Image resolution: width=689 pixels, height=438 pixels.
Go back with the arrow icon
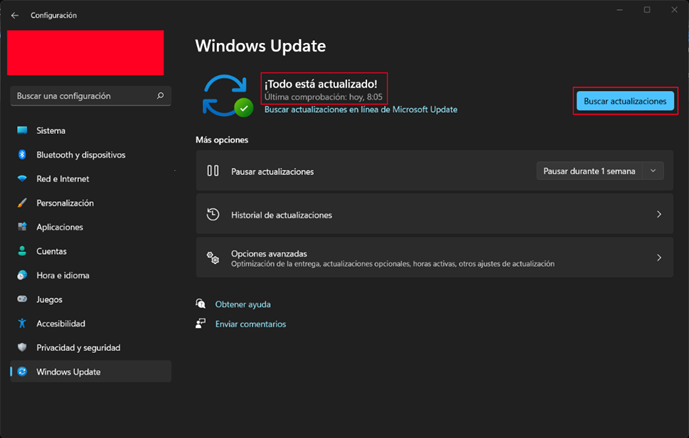pos(14,15)
